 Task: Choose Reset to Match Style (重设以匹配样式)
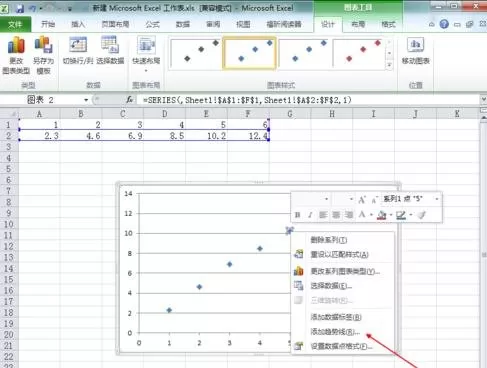pos(343,255)
